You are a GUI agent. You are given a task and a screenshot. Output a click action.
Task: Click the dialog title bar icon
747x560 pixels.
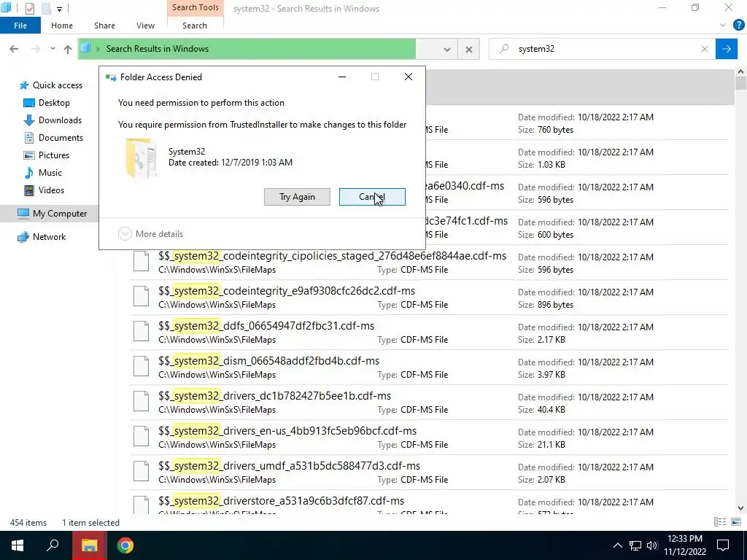tap(111, 77)
